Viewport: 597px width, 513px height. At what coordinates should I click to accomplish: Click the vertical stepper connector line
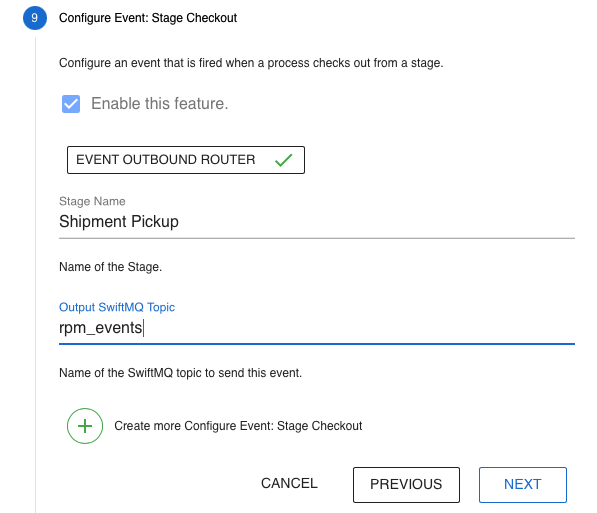tap(35, 274)
